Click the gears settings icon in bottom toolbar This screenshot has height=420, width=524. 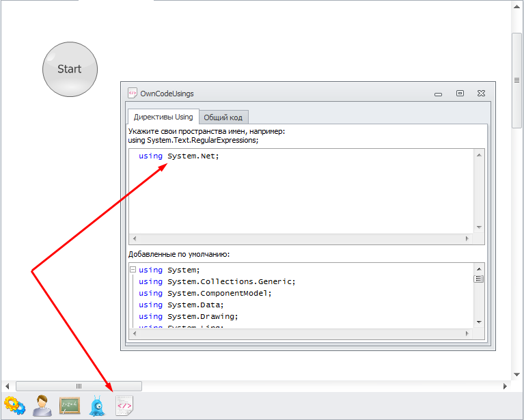(14, 406)
